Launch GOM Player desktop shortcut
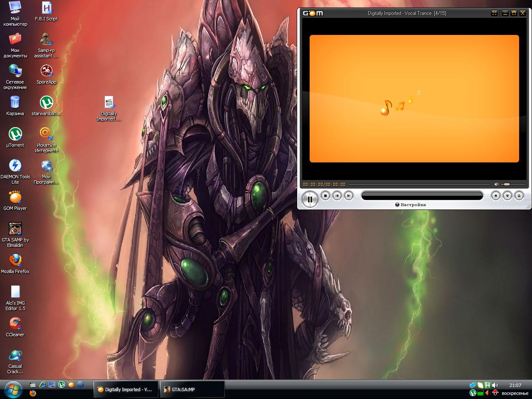532x399 pixels. [x=15, y=200]
